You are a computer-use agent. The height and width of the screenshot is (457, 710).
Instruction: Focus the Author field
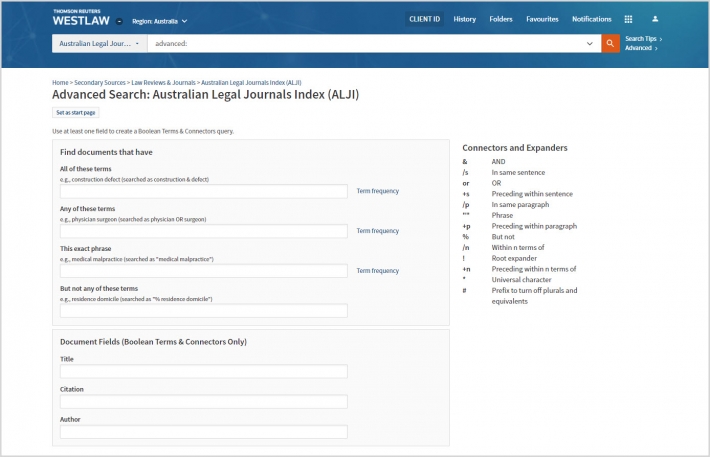click(204, 432)
